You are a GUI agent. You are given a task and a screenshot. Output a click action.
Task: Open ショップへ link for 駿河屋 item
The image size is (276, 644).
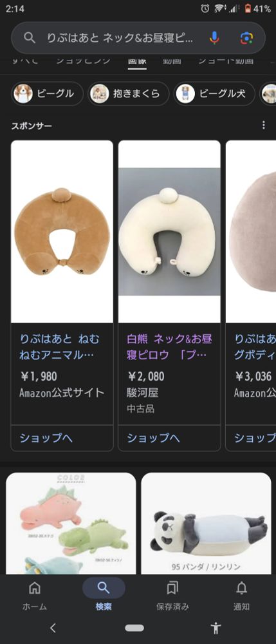(x=153, y=438)
